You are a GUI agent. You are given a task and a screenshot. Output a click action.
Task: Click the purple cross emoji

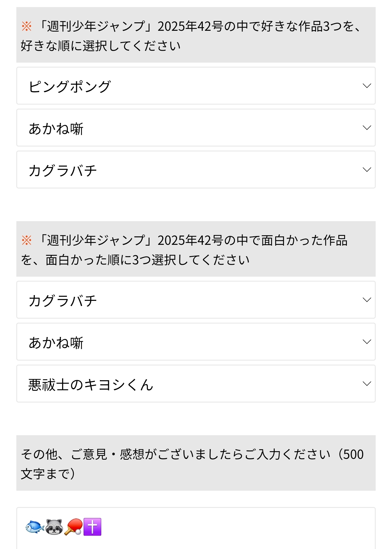[92, 527]
